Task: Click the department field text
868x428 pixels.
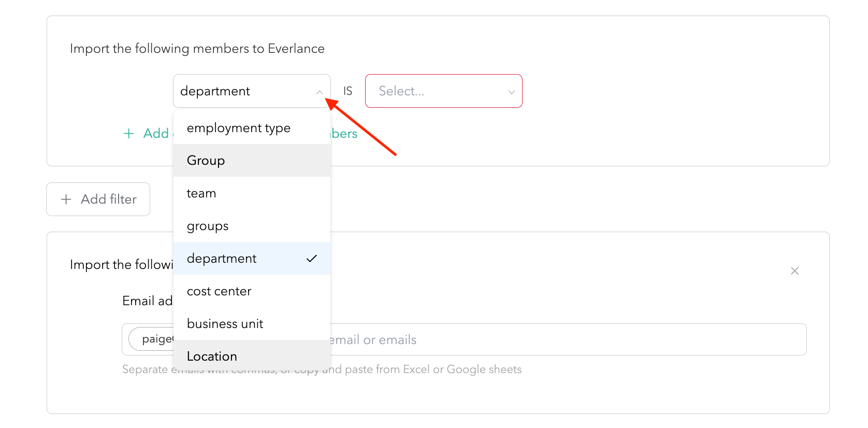Action: click(215, 91)
